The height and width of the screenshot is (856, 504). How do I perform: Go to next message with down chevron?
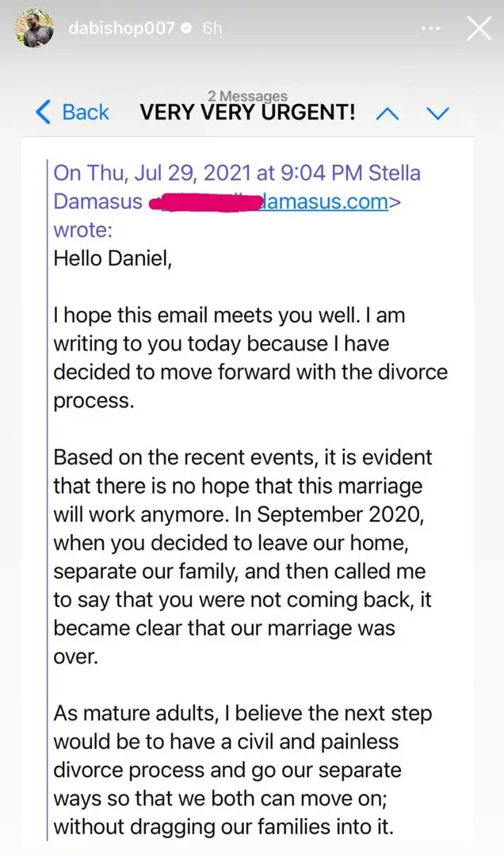tap(437, 113)
